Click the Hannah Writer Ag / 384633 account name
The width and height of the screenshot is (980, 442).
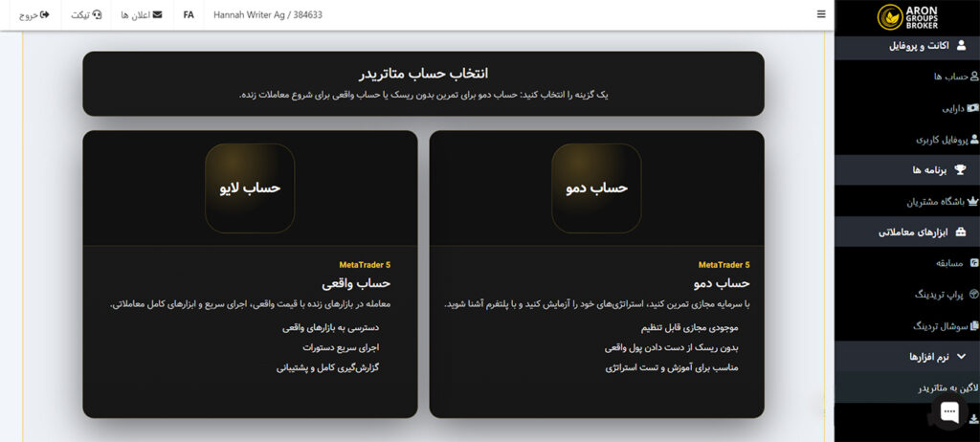coord(268,14)
